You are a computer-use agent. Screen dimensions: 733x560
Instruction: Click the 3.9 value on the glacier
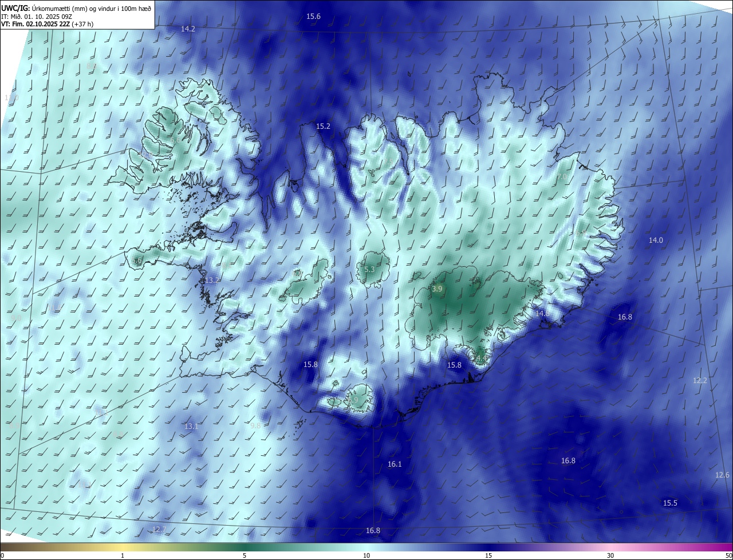click(437, 289)
